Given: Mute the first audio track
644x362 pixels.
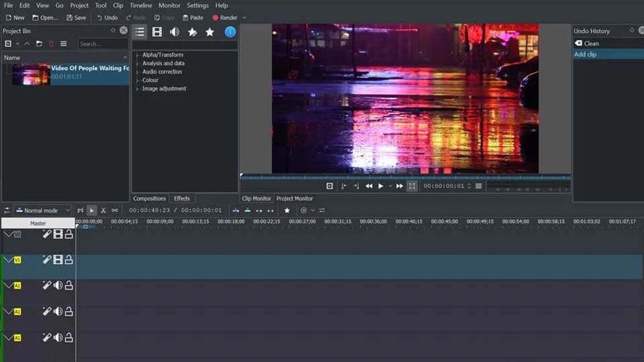Looking at the screenshot, I should click(58, 286).
